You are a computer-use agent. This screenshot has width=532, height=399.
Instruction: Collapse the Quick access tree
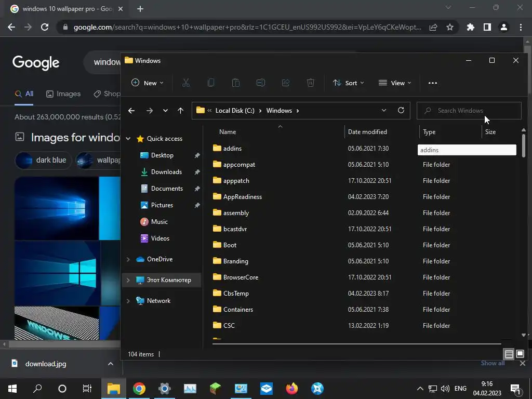(x=128, y=138)
